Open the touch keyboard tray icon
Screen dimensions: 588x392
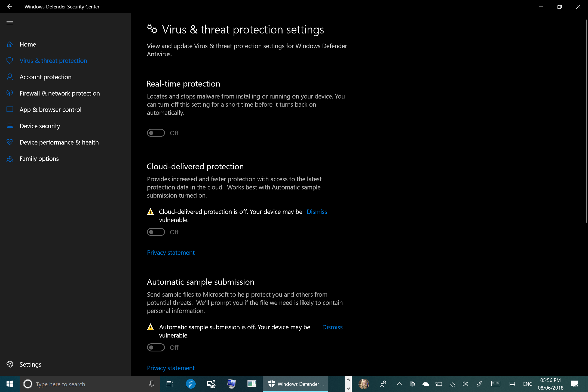(496, 384)
